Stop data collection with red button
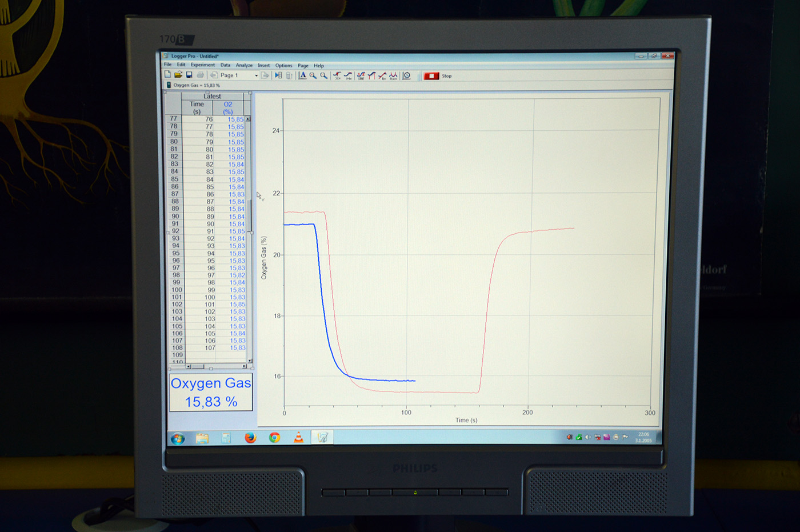Screen dimensions: 800x532 (x=431, y=75)
